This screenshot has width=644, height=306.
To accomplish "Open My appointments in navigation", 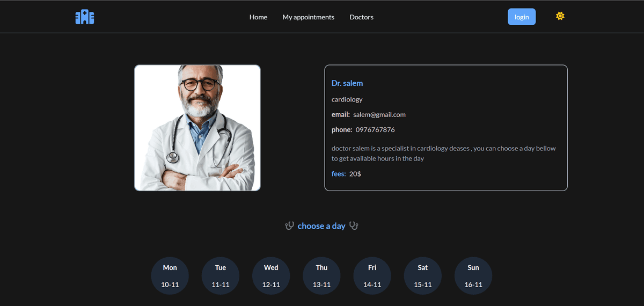I will click(x=308, y=17).
